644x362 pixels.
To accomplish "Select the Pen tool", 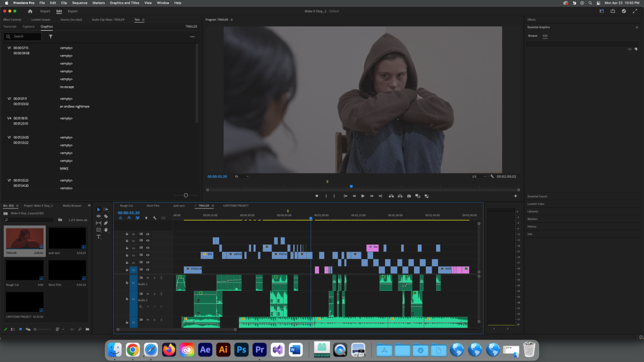I will tap(106, 223).
